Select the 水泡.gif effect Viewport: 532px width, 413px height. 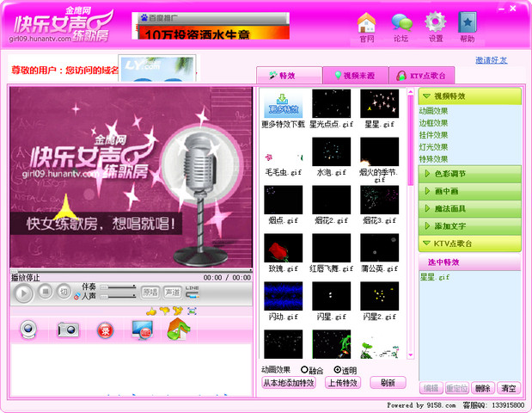pos(331,151)
